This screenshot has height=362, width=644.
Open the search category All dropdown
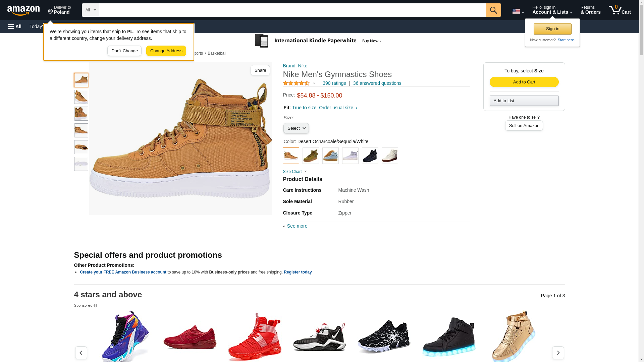90,10
